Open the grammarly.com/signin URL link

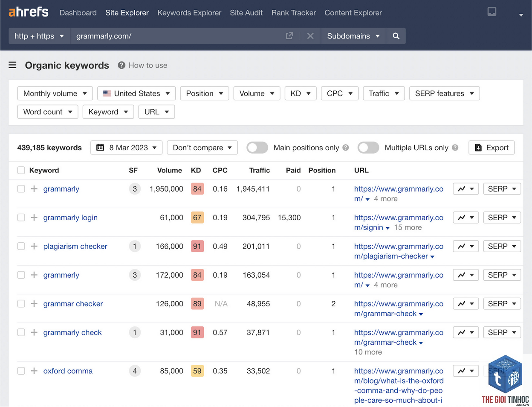(x=399, y=222)
